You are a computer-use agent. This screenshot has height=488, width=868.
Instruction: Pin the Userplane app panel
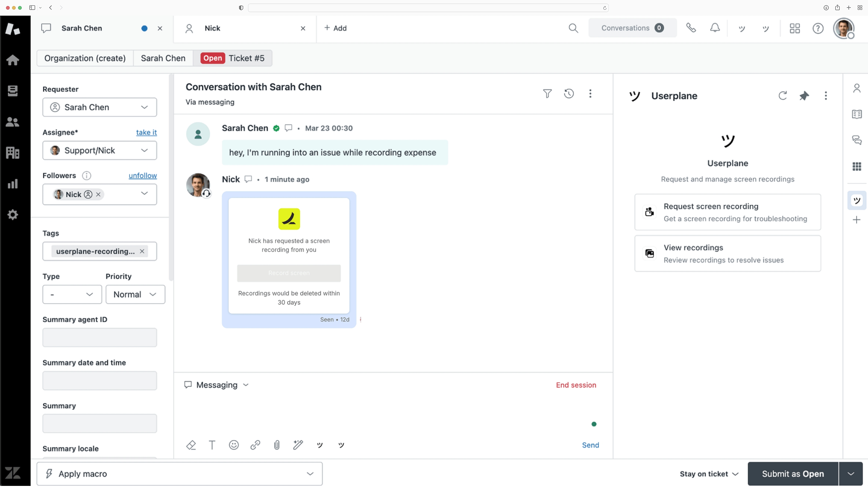[x=804, y=96]
